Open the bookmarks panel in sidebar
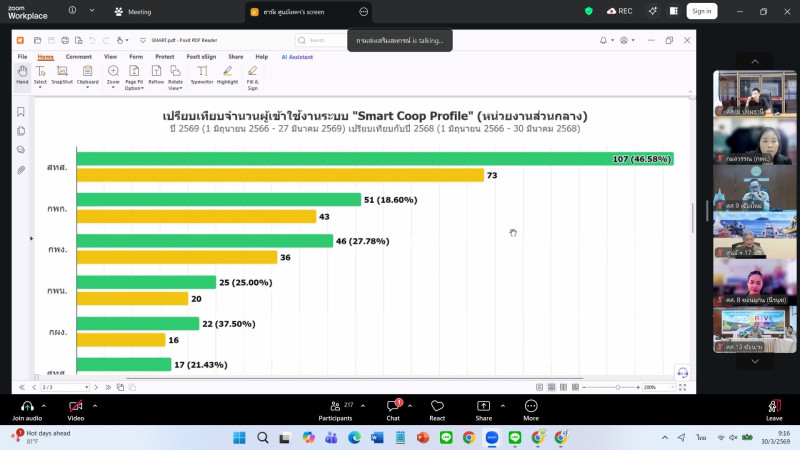The image size is (800, 450). click(21, 112)
